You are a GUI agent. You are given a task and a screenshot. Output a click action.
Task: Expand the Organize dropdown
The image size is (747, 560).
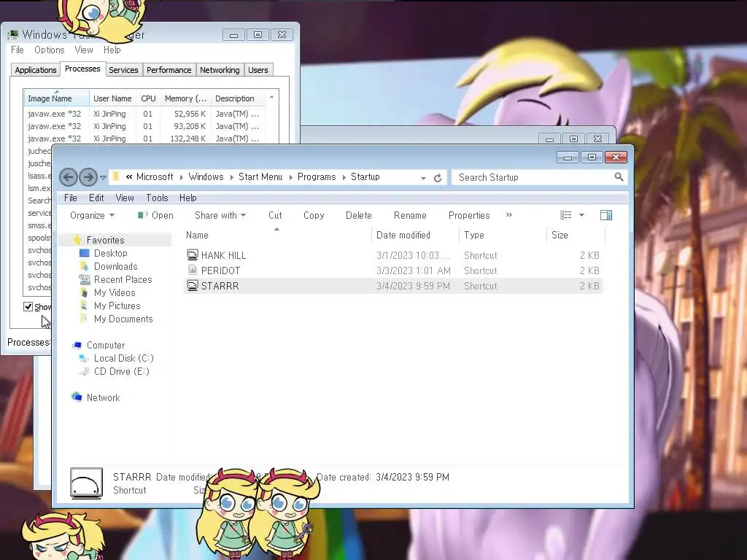point(92,215)
